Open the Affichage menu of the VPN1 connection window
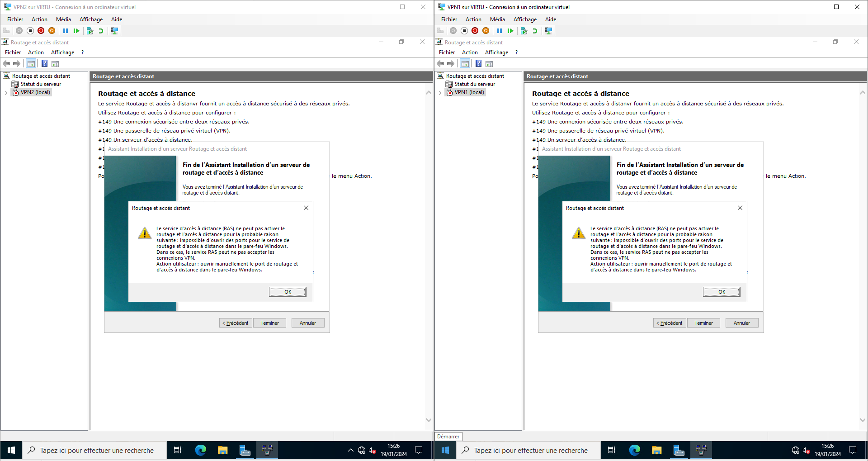The height and width of the screenshot is (461, 868). coord(525,19)
